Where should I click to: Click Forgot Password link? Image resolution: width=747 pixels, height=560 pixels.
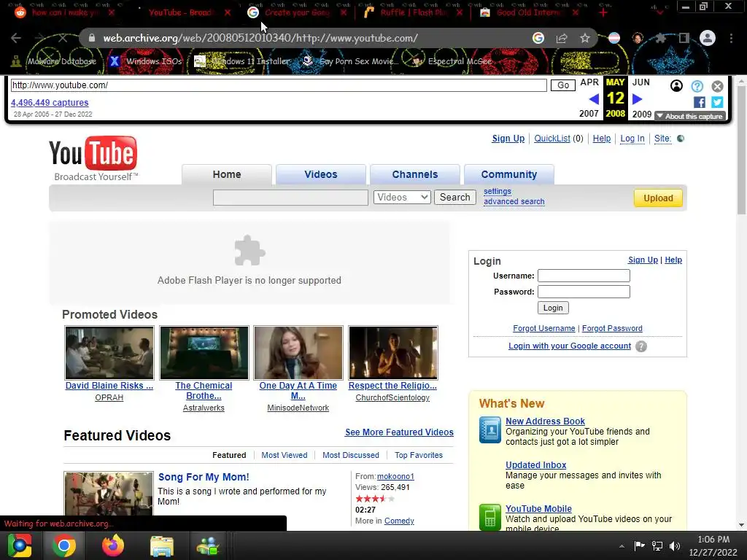[612, 328]
